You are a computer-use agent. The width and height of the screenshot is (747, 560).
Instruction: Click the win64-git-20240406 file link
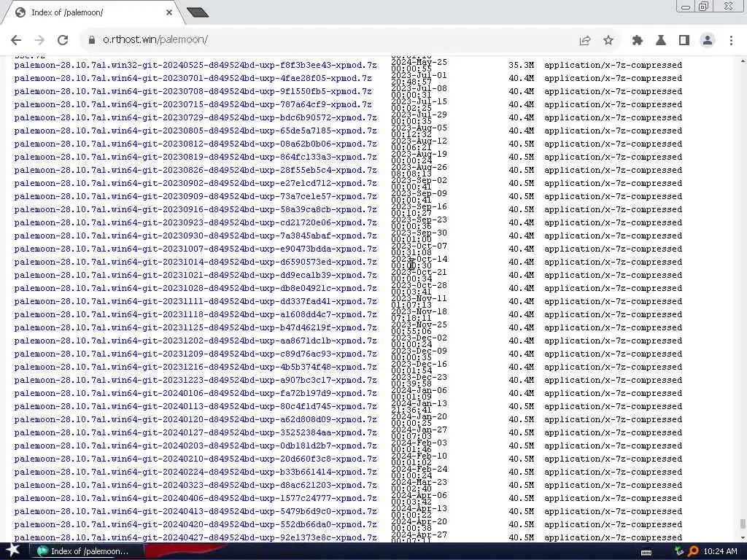point(196,498)
